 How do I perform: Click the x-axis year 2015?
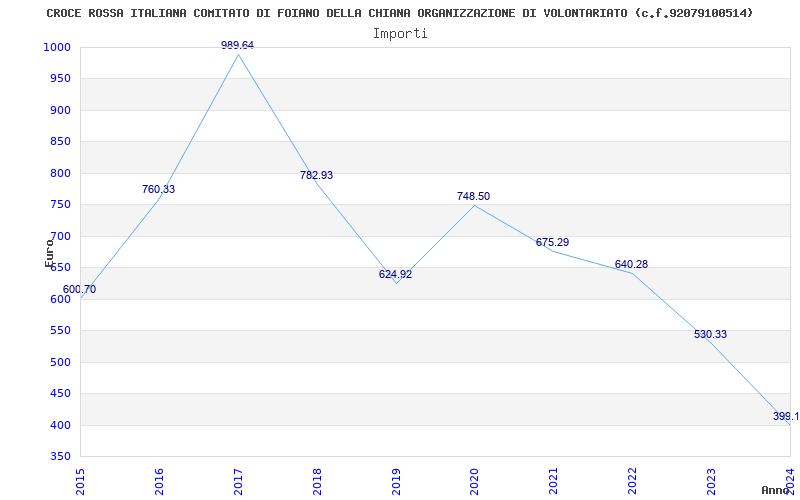click(x=80, y=482)
